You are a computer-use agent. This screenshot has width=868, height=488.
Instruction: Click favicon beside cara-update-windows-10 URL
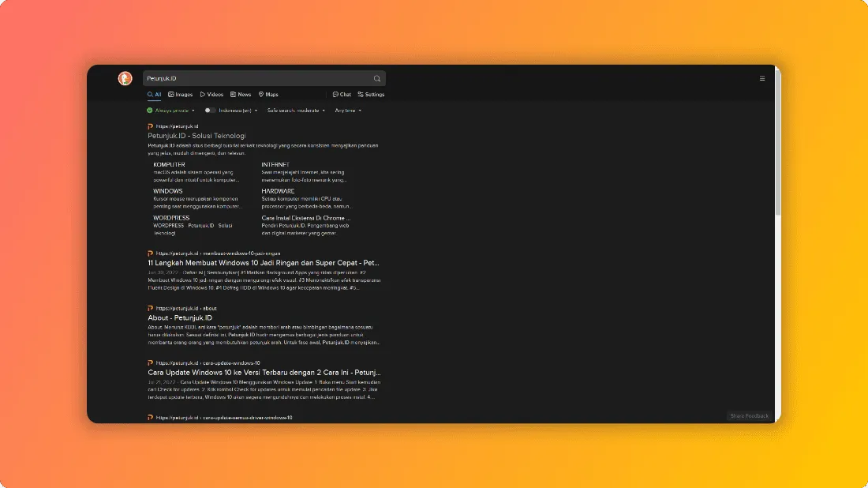(x=150, y=362)
